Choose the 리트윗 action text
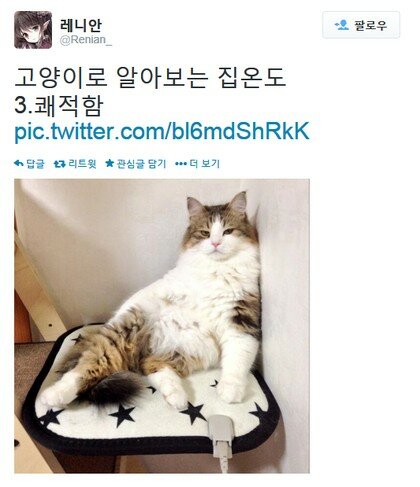This screenshot has height=487, width=420. (82, 164)
